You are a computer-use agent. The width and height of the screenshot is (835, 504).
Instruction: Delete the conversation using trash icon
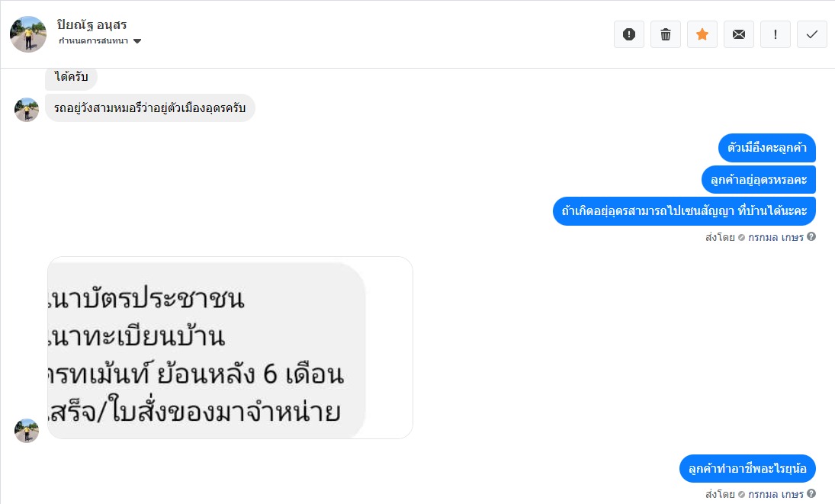[666, 34]
